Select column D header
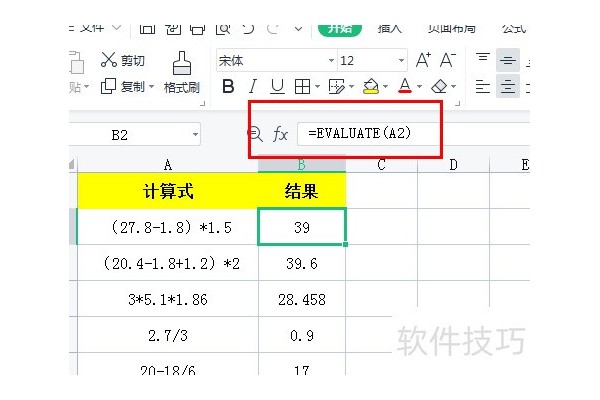This screenshot has height=400, width=600. [x=453, y=165]
